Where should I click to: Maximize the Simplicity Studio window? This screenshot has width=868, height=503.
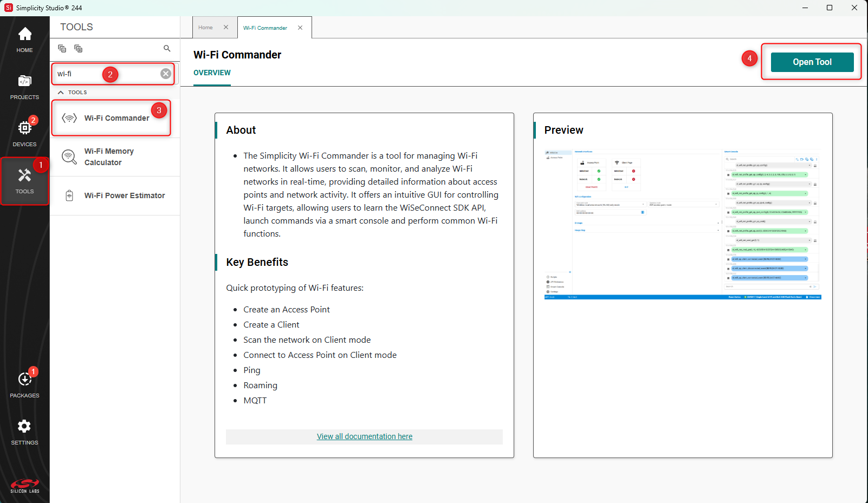[x=830, y=8]
